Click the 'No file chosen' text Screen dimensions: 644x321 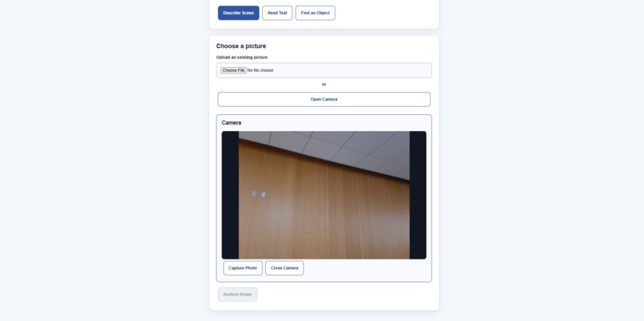click(260, 70)
